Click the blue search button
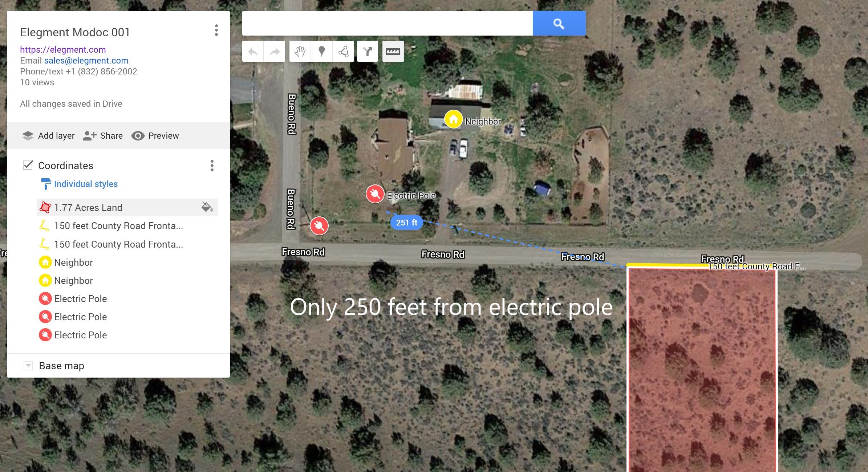The width and height of the screenshot is (868, 472). click(559, 24)
